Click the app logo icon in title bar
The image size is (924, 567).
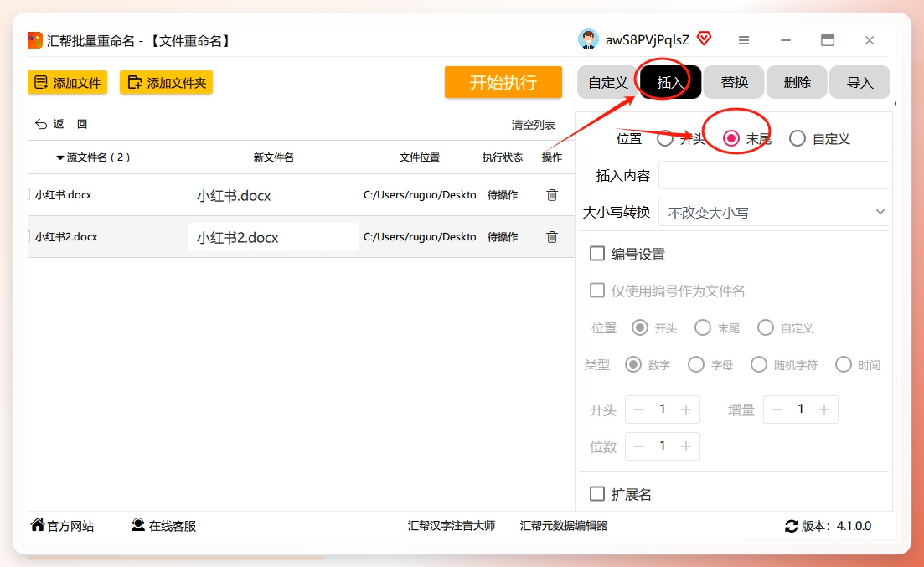[x=35, y=40]
